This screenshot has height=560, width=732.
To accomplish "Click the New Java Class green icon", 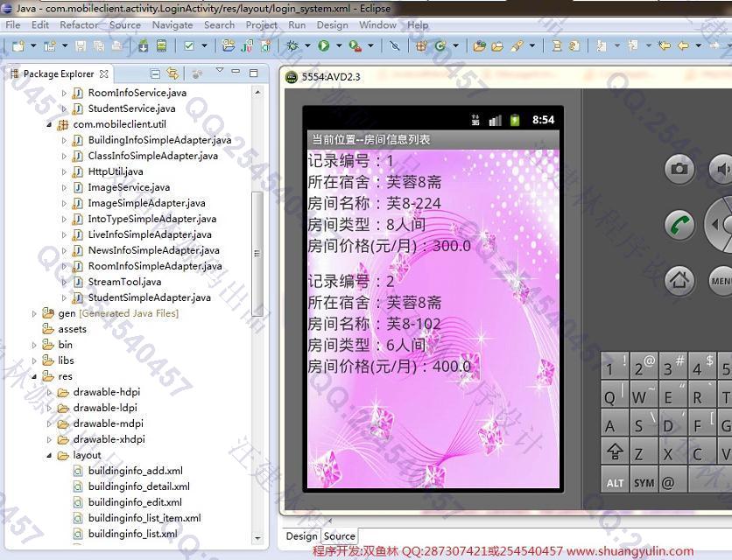I will tap(440, 45).
